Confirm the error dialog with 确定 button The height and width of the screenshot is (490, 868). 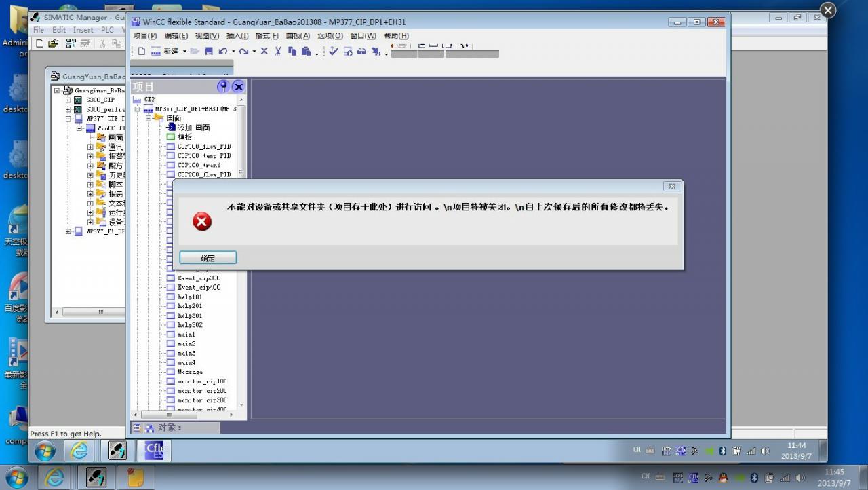point(208,258)
